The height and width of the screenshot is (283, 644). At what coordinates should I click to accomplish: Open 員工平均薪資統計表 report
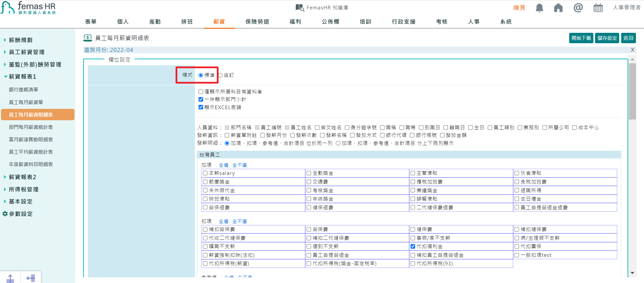(31, 152)
